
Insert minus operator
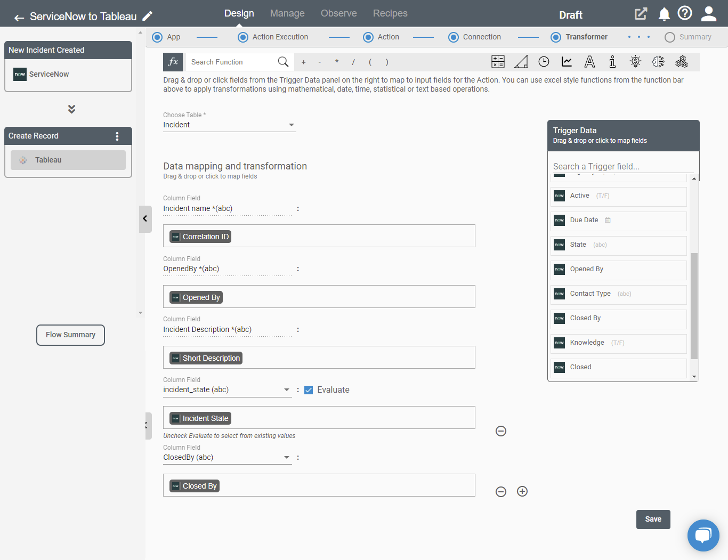click(320, 62)
